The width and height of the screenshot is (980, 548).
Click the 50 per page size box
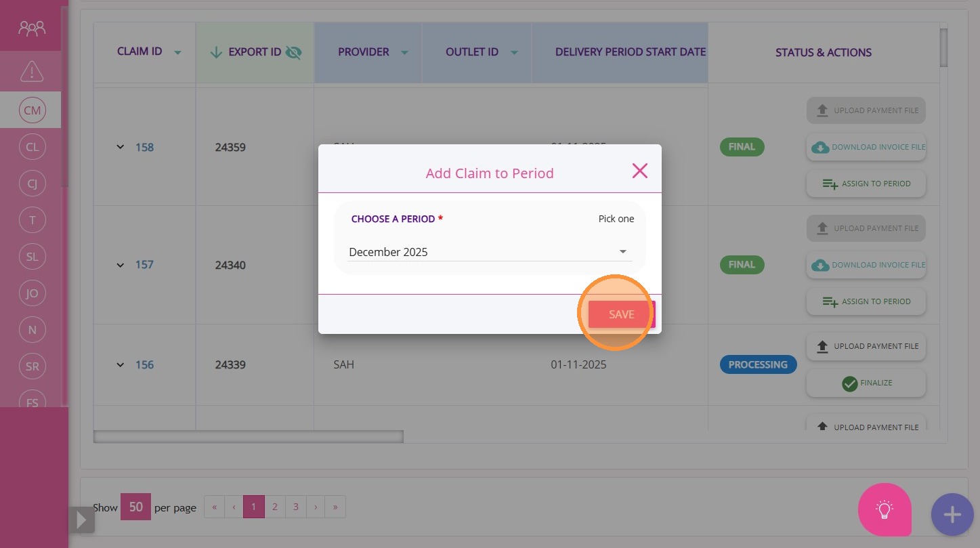click(x=135, y=507)
